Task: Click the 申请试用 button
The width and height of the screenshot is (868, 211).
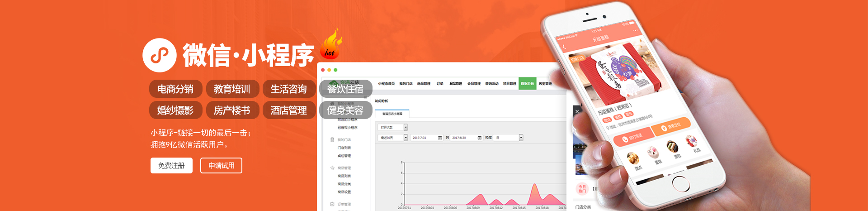Action: coord(221,166)
